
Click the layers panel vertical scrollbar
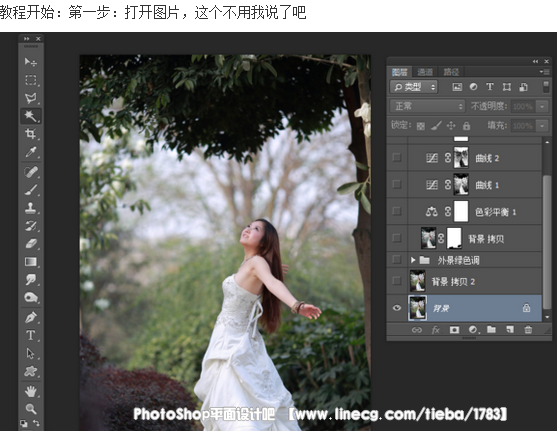click(x=547, y=242)
